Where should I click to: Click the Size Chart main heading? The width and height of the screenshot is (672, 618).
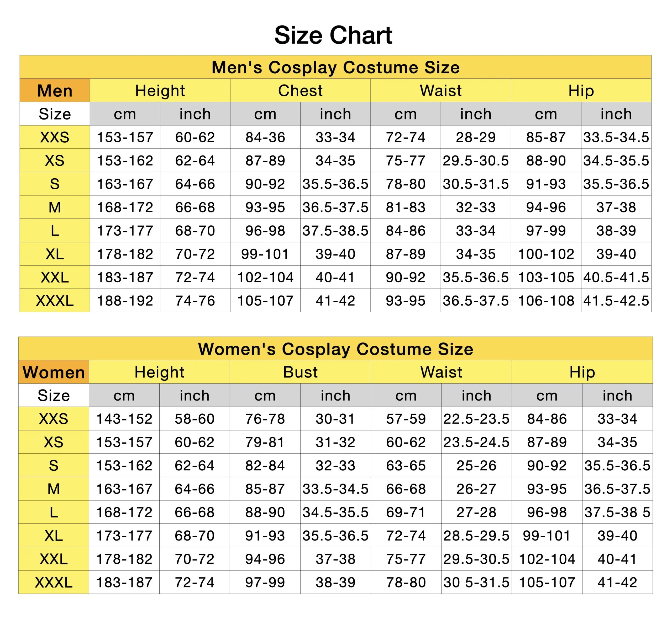pos(333,35)
